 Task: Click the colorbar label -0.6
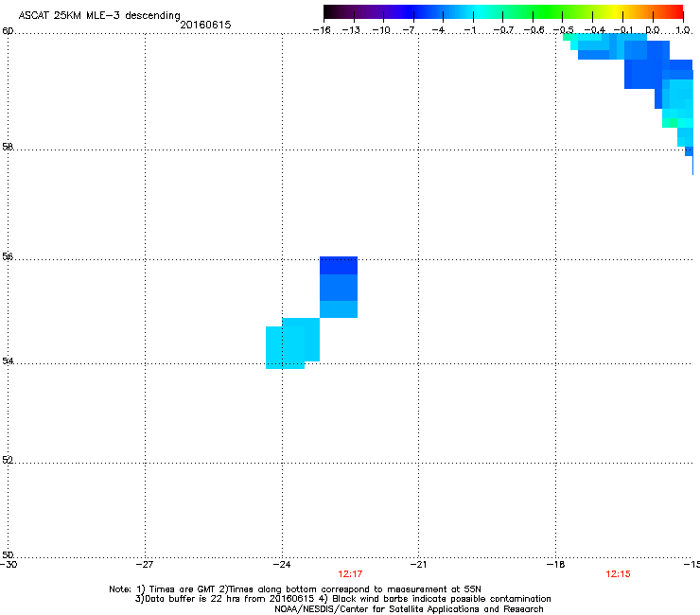click(x=534, y=30)
